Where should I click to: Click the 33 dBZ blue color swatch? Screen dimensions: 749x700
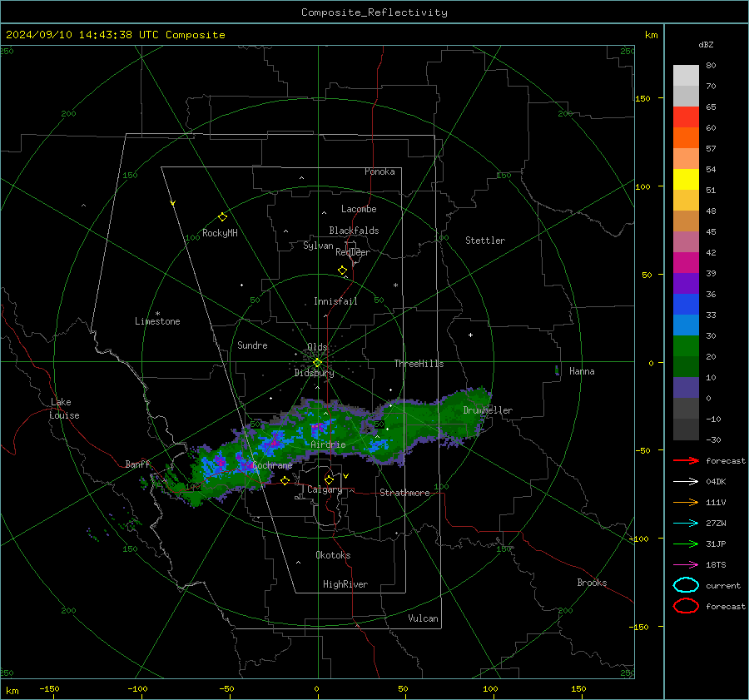[686, 304]
